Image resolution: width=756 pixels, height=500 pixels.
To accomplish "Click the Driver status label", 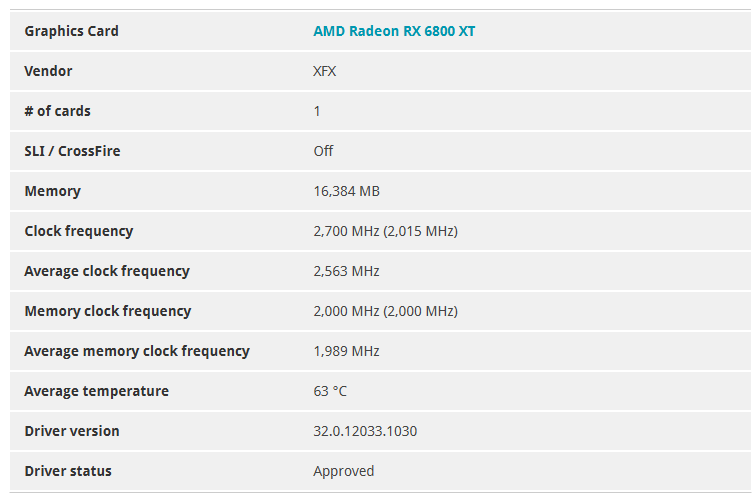I will coord(68,471).
